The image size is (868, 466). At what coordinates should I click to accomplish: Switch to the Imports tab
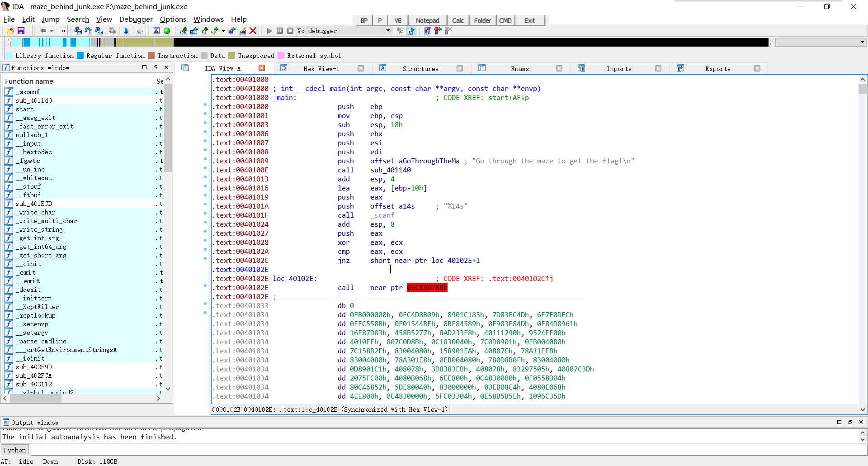(618, 69)
